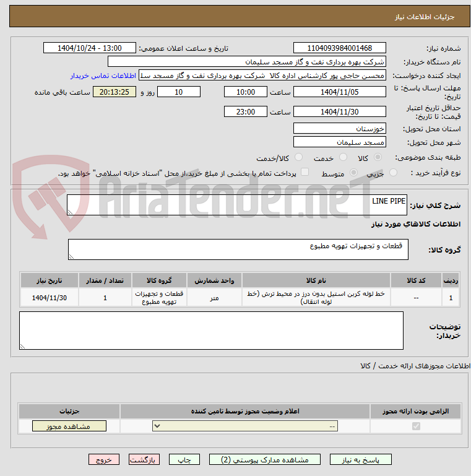Viewport: 471px width, 476px height.
Task: Click the ردیف column header
Action: coord(451,280)
